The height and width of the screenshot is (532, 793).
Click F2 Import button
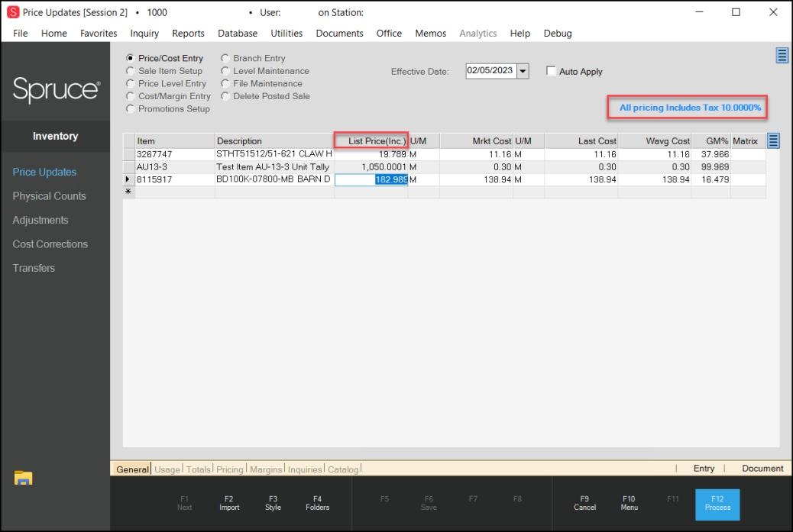[229, 503]
